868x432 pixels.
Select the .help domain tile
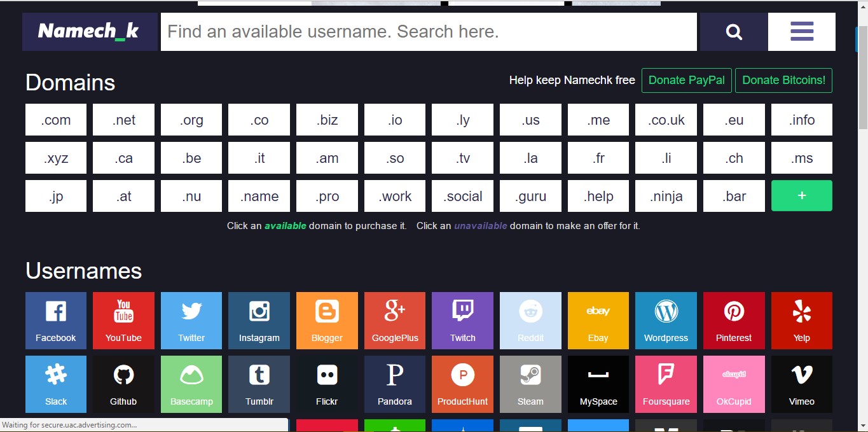(598, 196)
